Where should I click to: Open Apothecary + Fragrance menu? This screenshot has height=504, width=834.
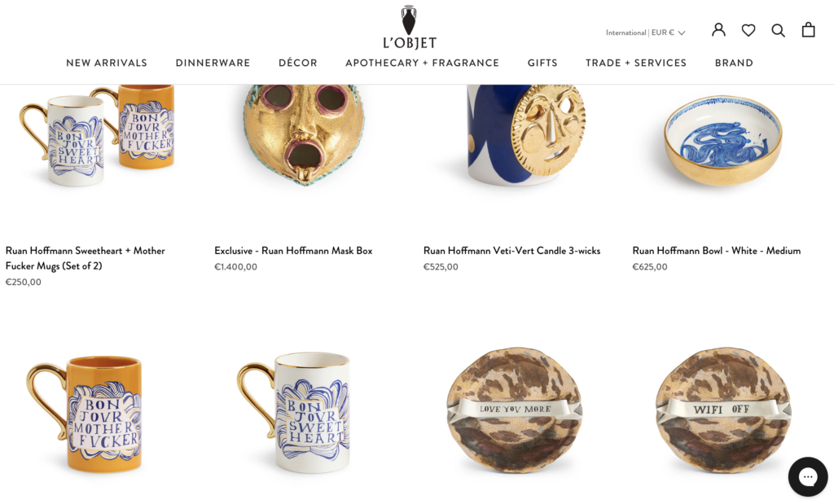point(423,63)
